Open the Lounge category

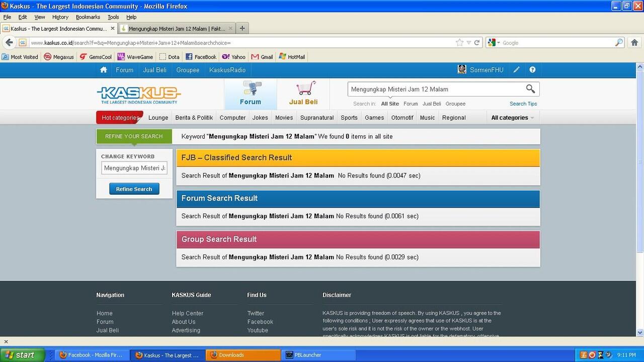[158, 118]
